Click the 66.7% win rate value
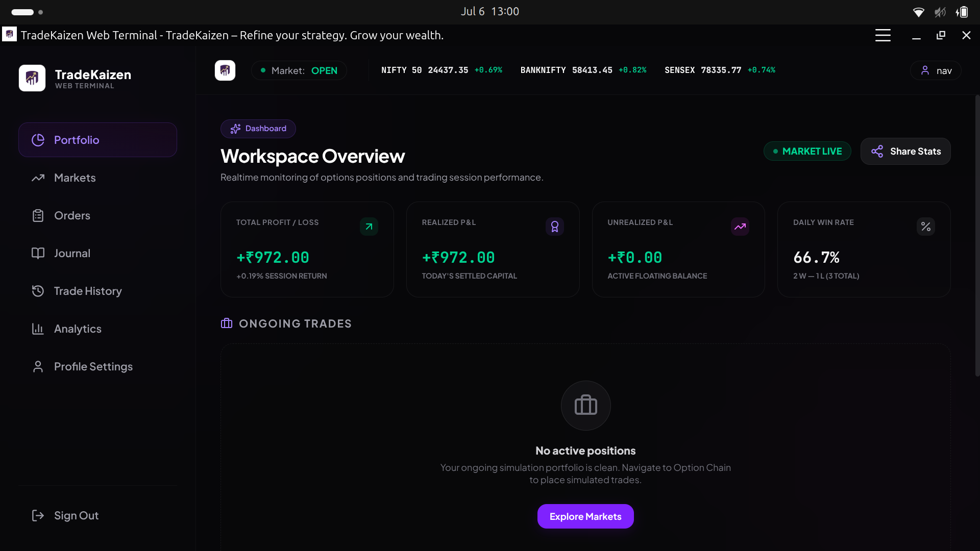980x551 pixels. (817, 258)
